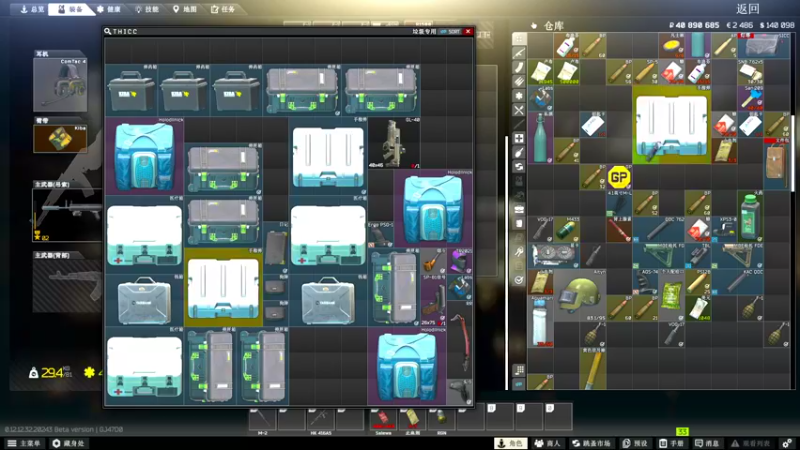
Task: Select SNB 7.62x54 ammo pack in stash
Action: pyautogui.click(x=750, y=72)
